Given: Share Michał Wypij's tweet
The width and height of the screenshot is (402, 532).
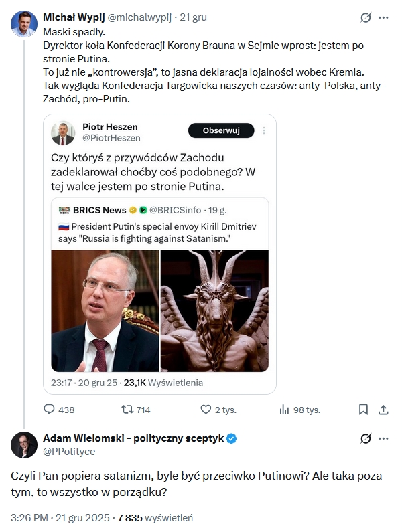Looking at the screenshot, I should tap(384, 410).
